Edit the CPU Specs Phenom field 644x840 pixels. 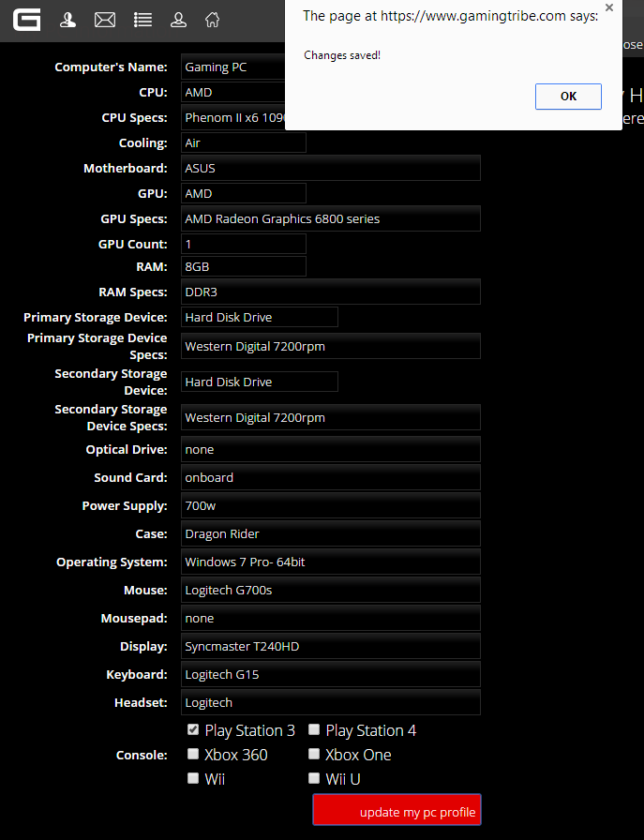(x=233, y=118)
